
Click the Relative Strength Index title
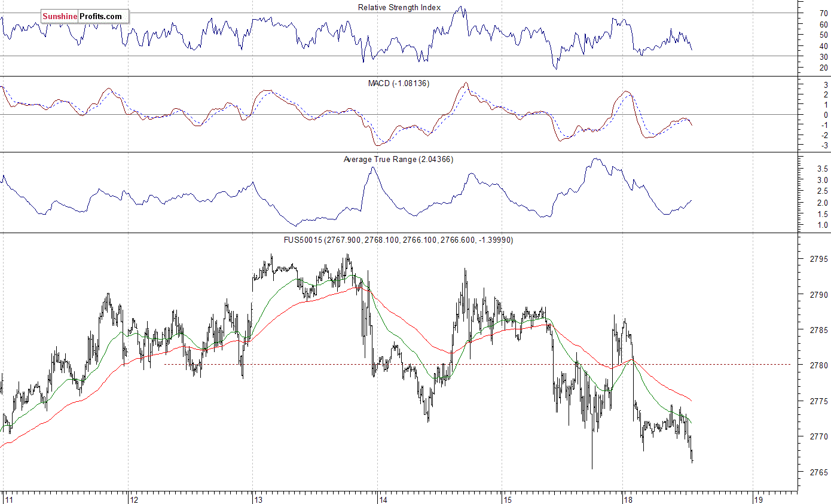(x=399, y=7)
